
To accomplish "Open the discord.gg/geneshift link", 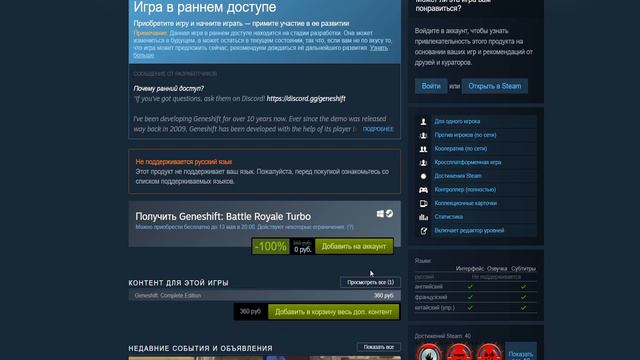I will coord(306,98).
